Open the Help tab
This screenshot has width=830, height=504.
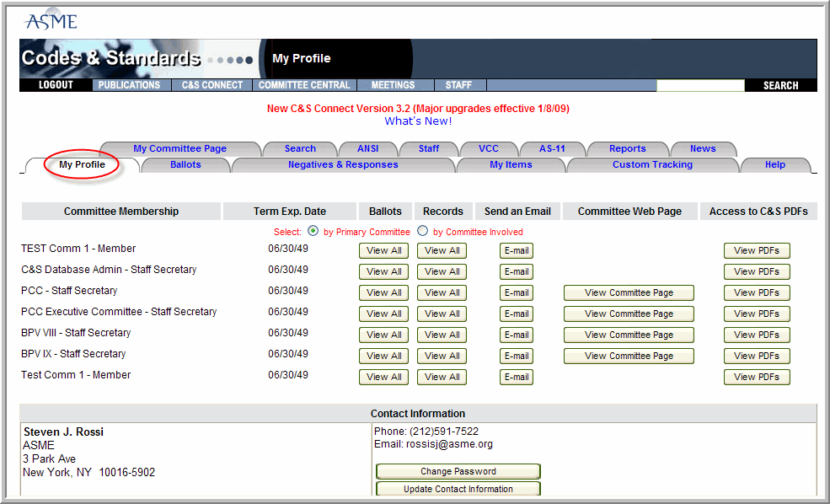pos(775,164)
